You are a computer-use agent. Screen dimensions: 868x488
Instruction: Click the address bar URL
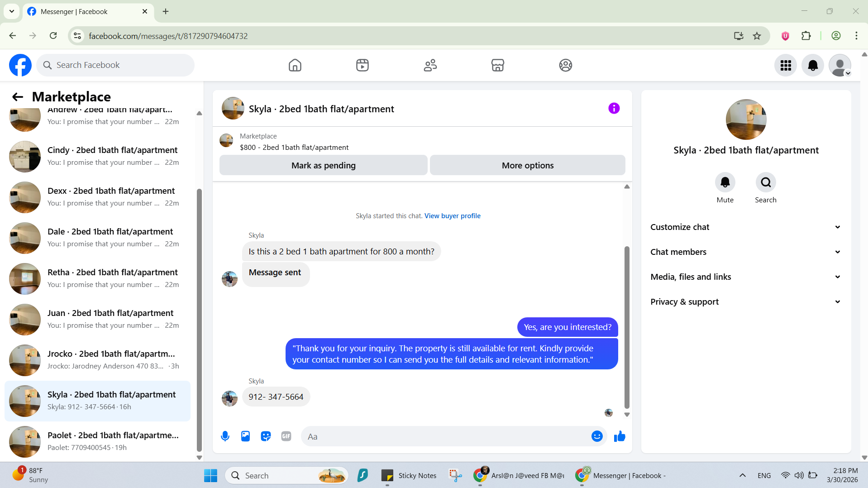pyautogui.click(x=168, y=36)
